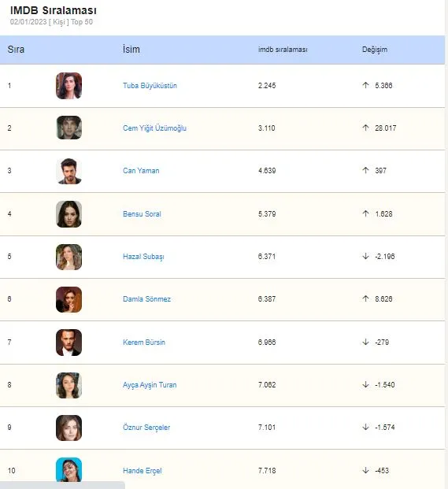
Task: Select Can Yaman's profile picture
Action: point(69,171)
